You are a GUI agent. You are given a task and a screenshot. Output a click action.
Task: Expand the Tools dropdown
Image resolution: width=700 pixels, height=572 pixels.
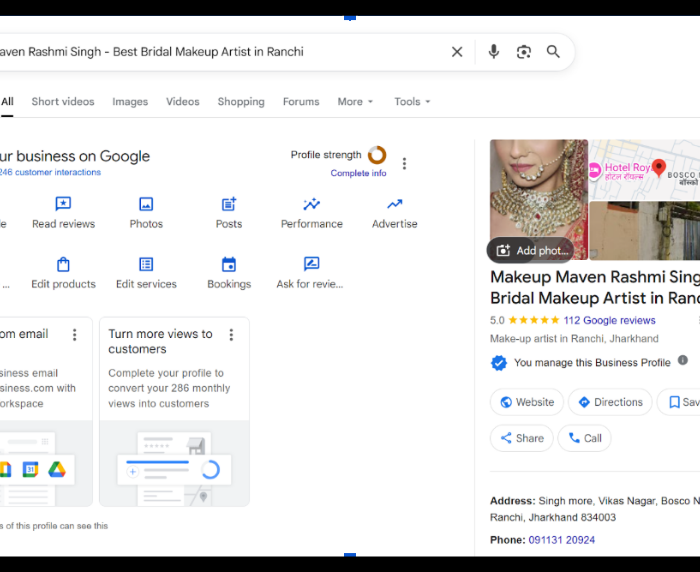coord(412,102)
